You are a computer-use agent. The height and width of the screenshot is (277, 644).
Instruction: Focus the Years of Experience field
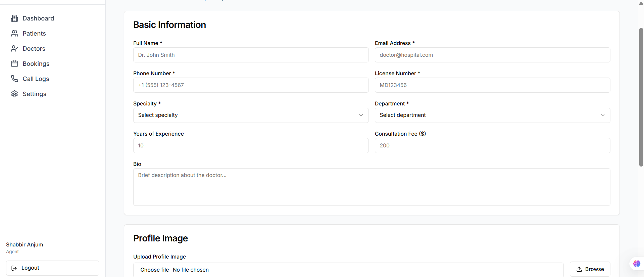[251, 145]
